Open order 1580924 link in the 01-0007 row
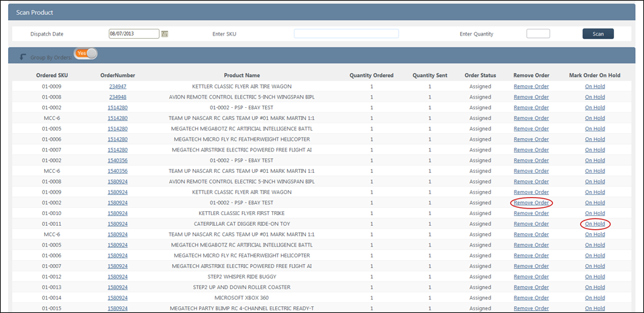The width and height of the screenshot is (644, 313). tap(117, 266)
